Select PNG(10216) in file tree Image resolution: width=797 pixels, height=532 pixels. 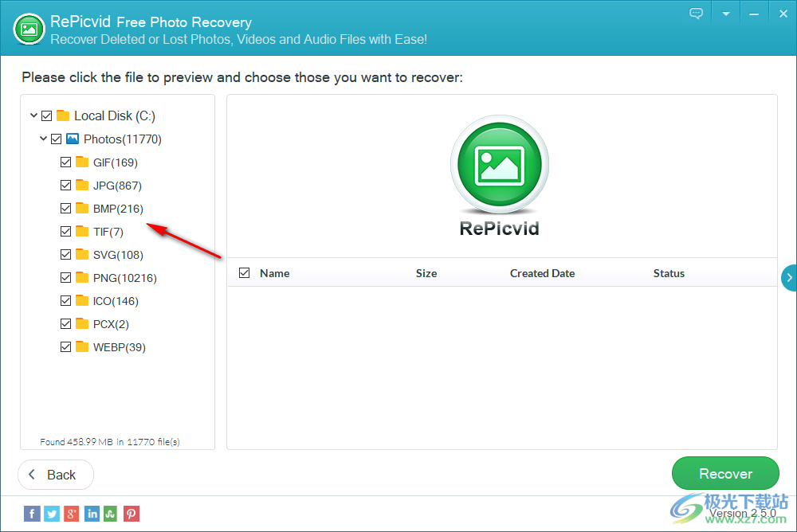pyautogui.click(x=125, y=278)
